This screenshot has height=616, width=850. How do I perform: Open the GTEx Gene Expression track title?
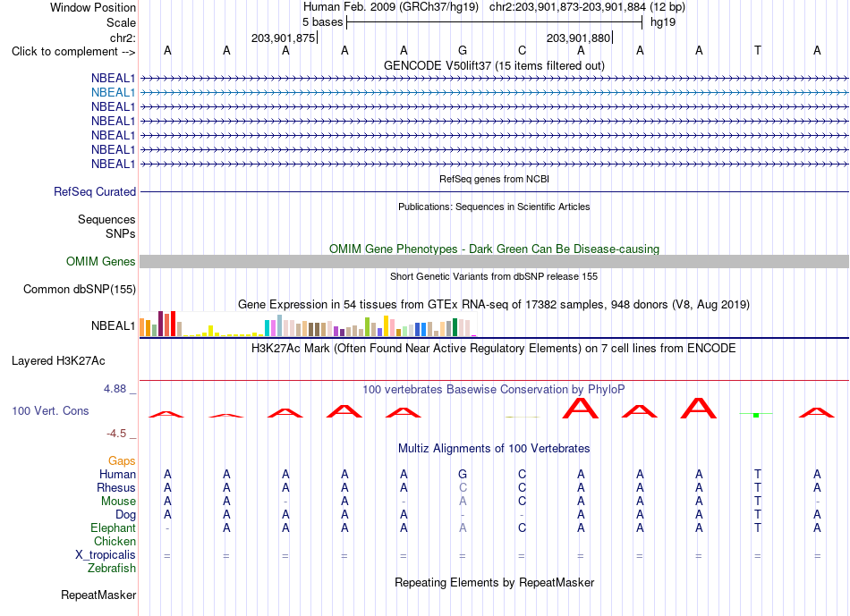point(494,305)
